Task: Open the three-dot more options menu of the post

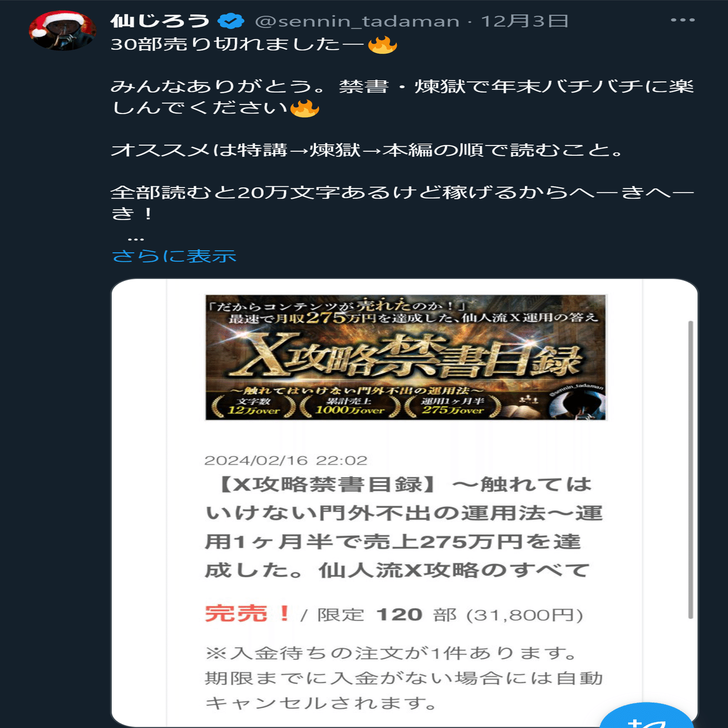Action: click(682, 20)
